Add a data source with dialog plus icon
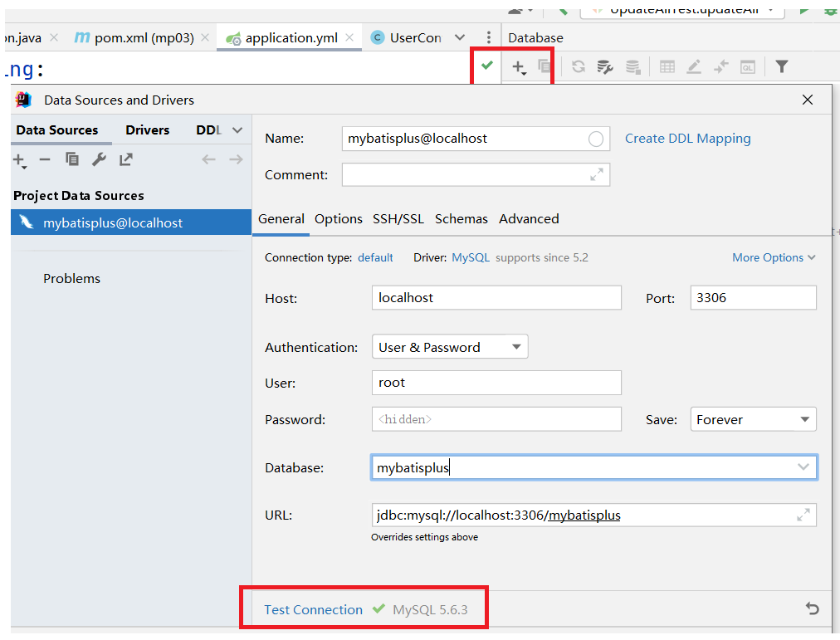840x640 pixels. [19, 160]
